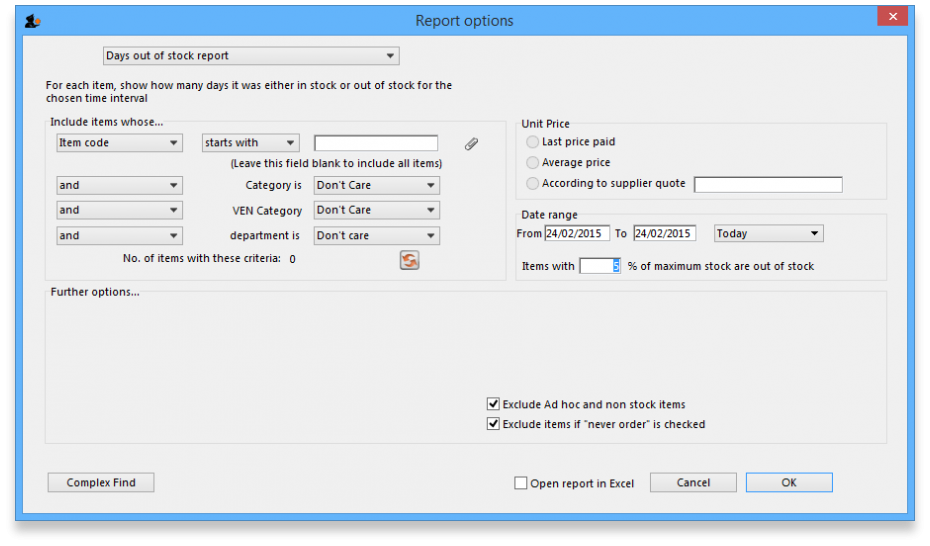The image size is (930, 546).
Task: Open the starts with condition dropdown
Action: [250, 143]
